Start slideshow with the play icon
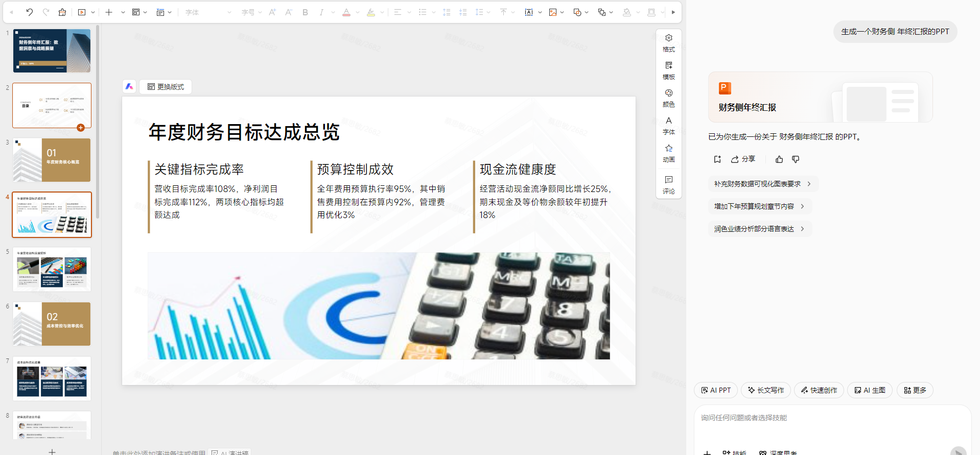The width and height of the screenshot is (980, 455). pyautogui.click(x=82, y=12)
